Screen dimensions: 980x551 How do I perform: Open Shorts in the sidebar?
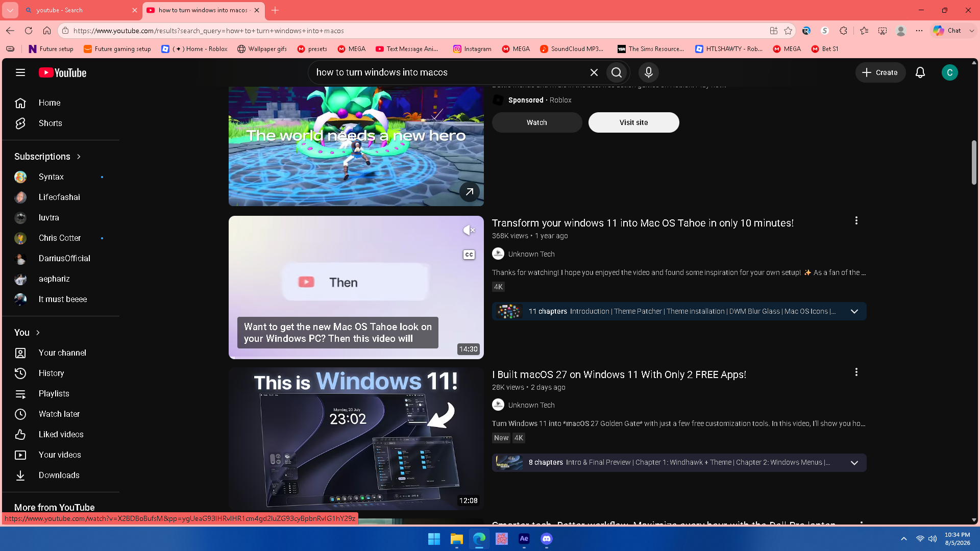[x=61, y=123]
